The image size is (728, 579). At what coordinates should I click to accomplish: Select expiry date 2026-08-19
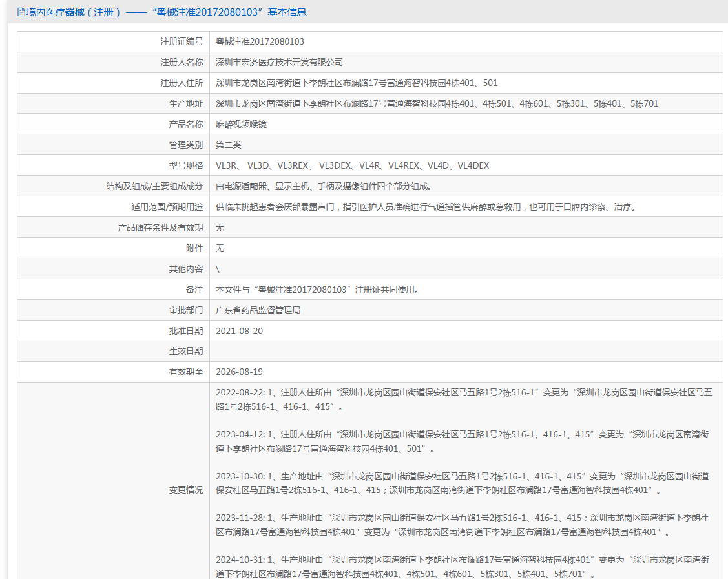[x=240, y=372]
